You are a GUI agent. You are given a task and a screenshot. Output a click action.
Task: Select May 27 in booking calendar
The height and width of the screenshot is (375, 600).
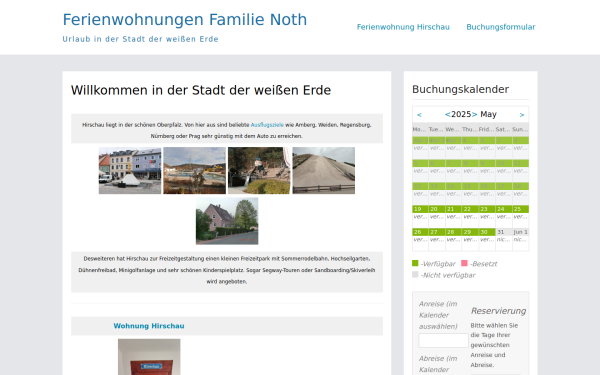(x=437, y=240)
